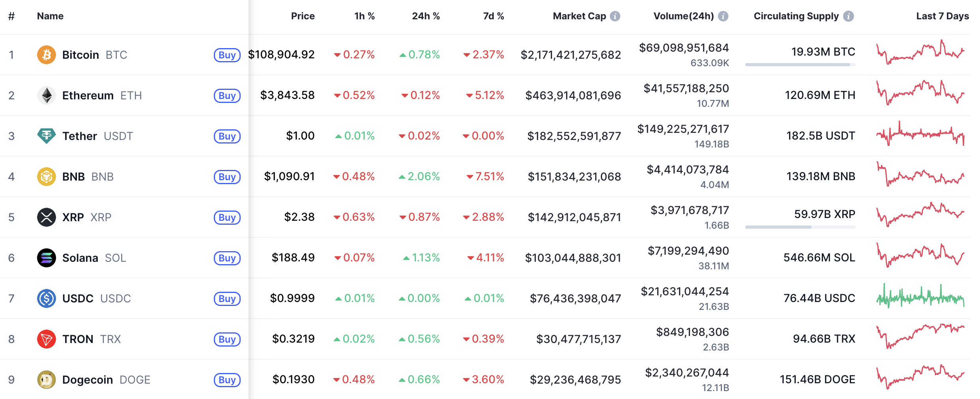The width and height of the screenshot is (980, 399).
Task: Click XRP's circulating supply progress bar
Action: coord(800,227)
